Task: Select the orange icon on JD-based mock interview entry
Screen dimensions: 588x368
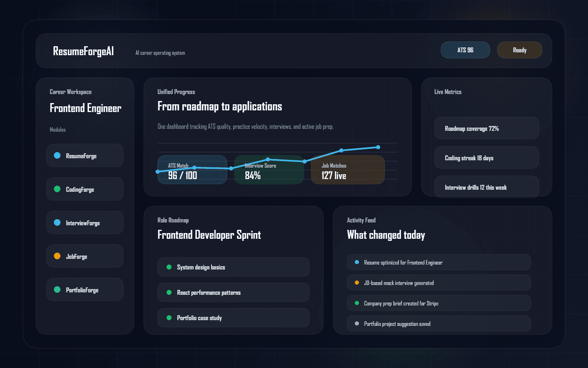Action: pos(356,283)
